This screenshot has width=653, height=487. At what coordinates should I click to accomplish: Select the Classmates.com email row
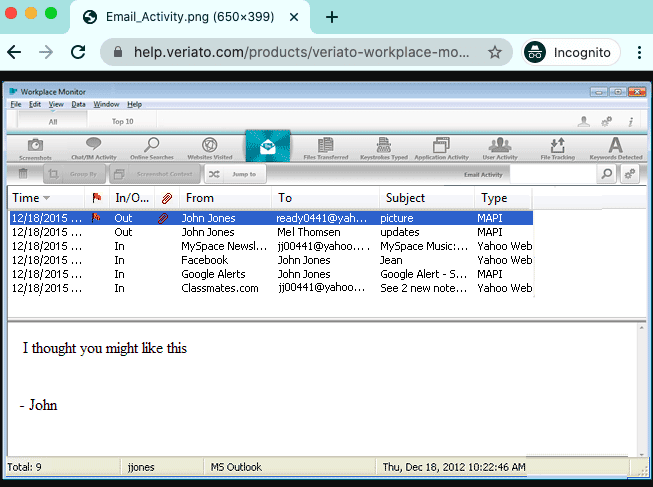click(x=271, y=288)
